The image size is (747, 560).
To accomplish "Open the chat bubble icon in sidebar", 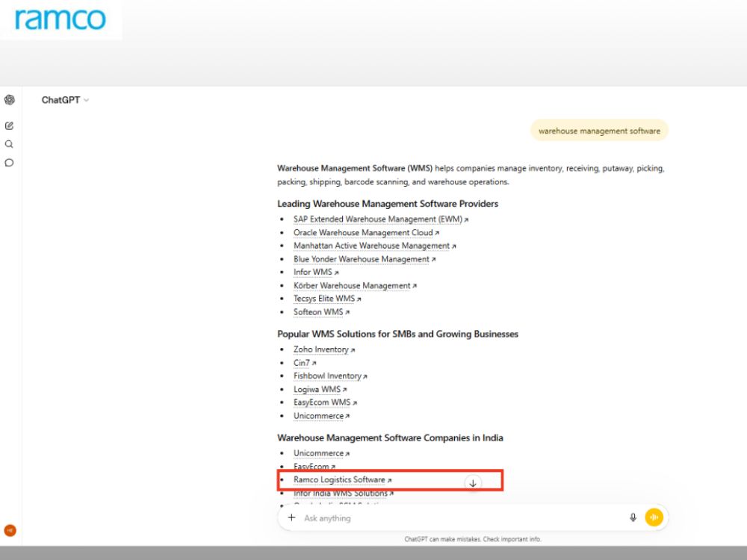I will coord(9,163).
